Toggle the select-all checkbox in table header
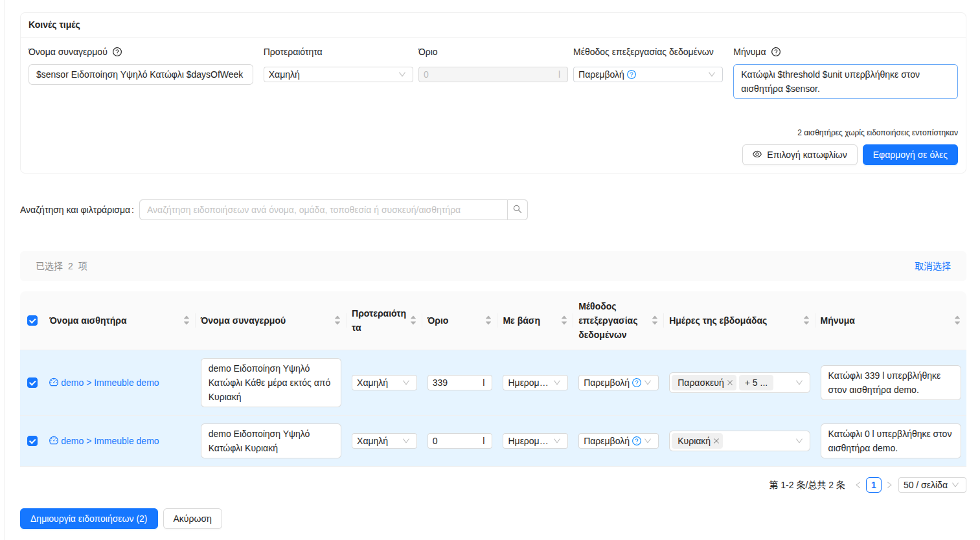The image size is (980, 540). pyautogui.click(x=32, y=321)
